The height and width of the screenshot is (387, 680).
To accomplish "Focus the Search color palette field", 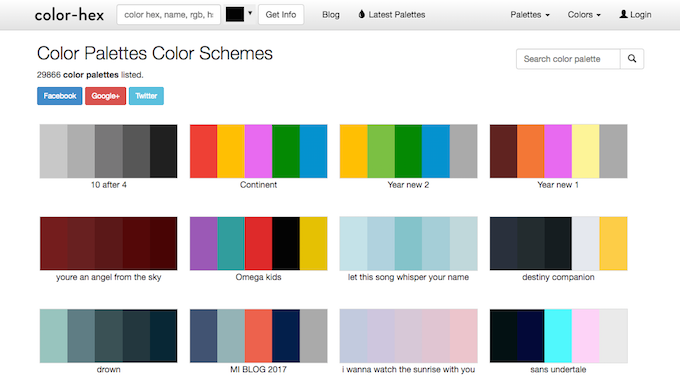I will (568, 59).
